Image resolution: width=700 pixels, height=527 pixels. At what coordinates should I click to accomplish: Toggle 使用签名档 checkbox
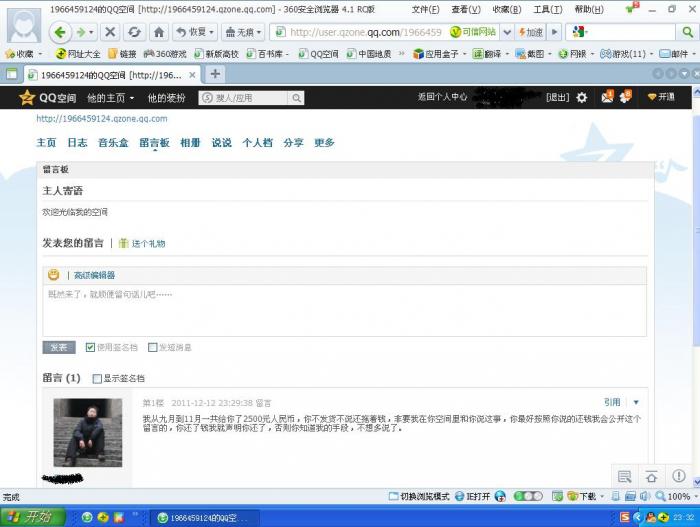90,347
